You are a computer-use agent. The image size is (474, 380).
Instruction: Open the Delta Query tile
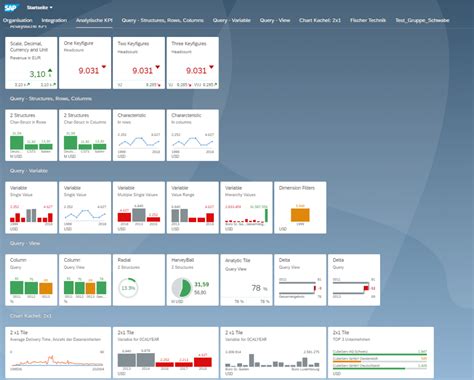click(354, 280)
